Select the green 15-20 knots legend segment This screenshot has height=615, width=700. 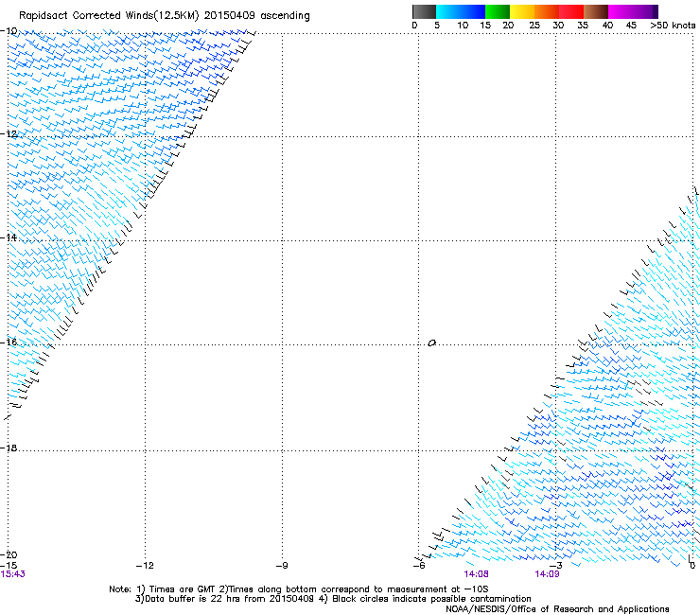pyautogui.click(x=498, y=11)
